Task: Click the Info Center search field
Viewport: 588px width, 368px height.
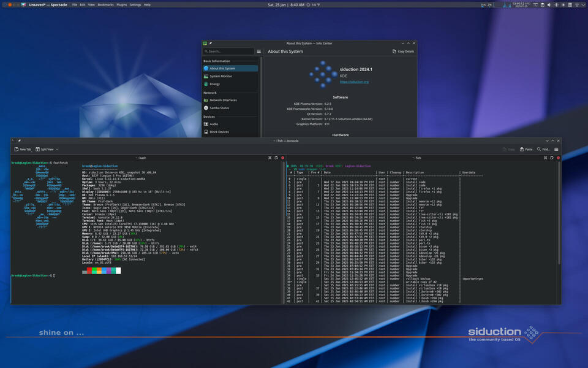Action: [228, 52]
